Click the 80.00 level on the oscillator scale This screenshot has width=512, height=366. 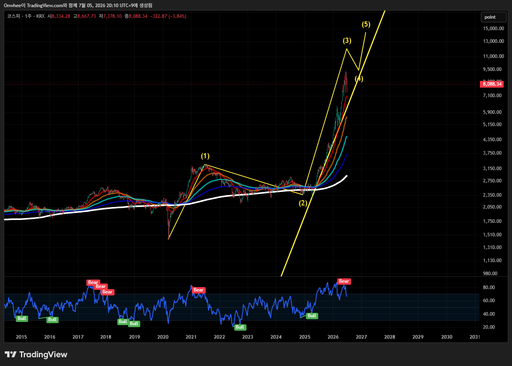click(489, 287)
